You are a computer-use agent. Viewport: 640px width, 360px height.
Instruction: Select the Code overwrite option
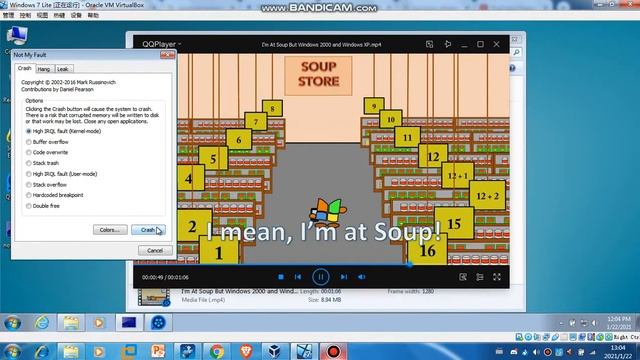(x=47, y=152)
